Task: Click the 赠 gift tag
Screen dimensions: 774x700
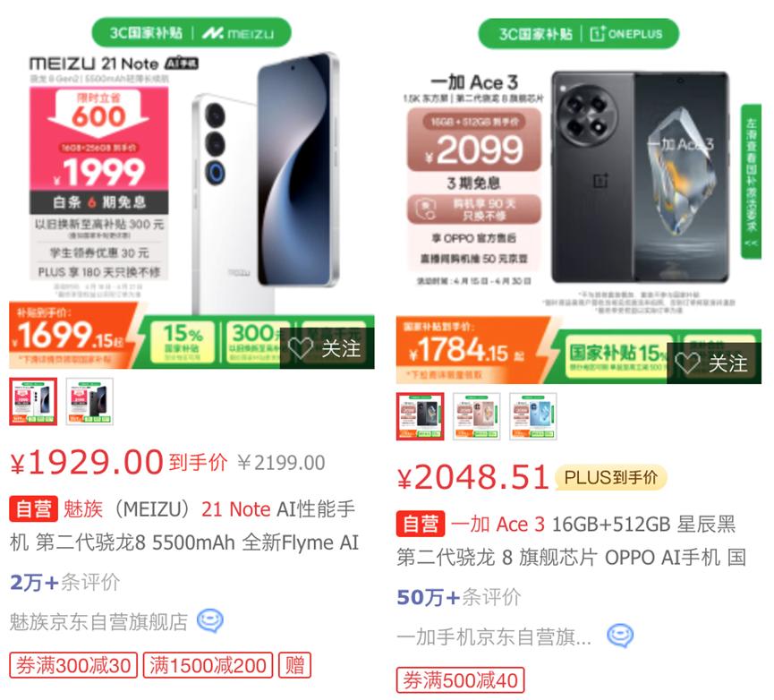Action: point(294,665)
